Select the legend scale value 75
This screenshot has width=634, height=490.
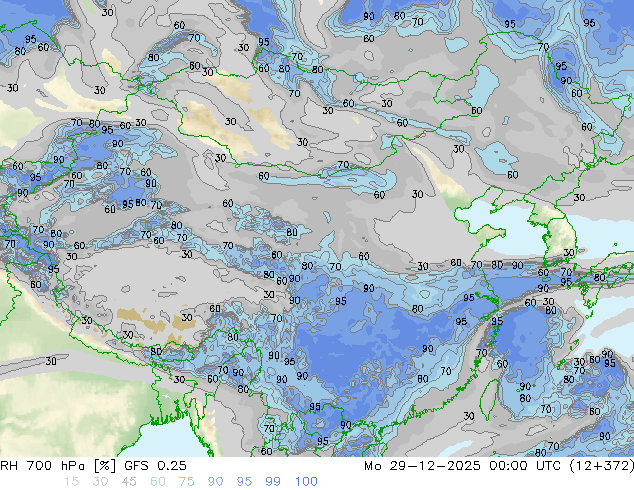pyautogui.click(x=186, y=482)
